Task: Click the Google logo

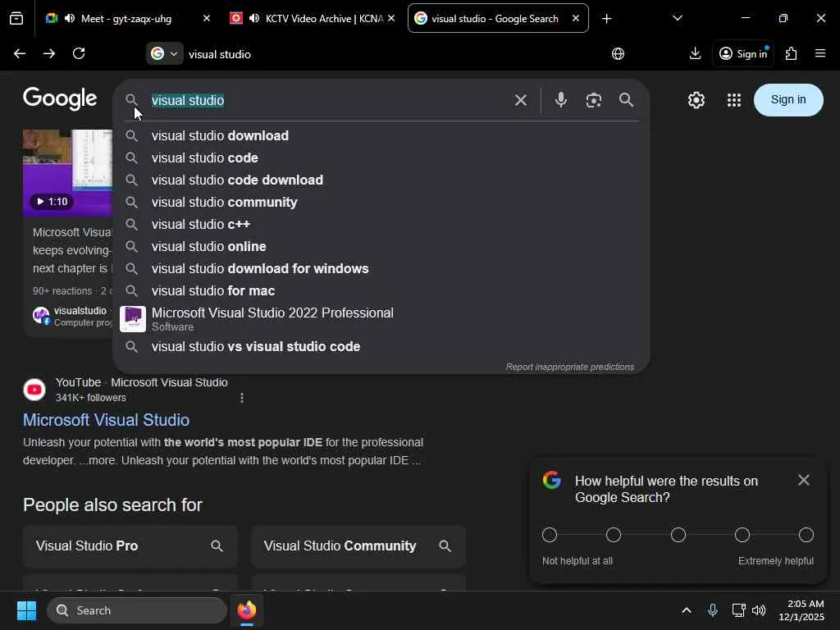Action: tap(60, 98)
